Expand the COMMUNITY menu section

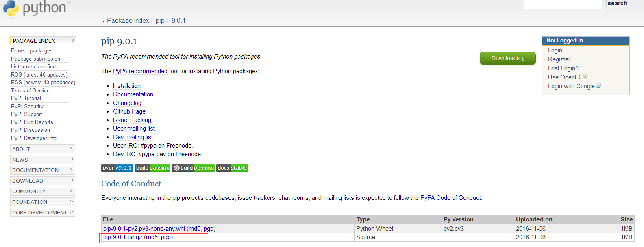43,191
